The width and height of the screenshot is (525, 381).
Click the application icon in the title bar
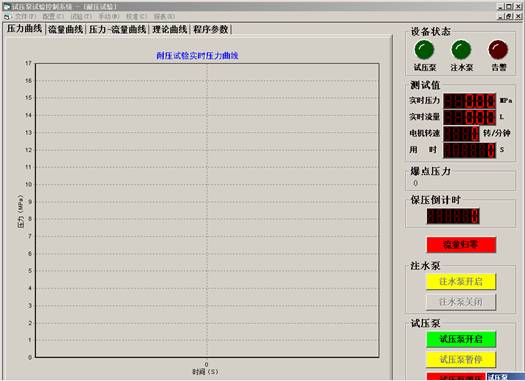6,6
